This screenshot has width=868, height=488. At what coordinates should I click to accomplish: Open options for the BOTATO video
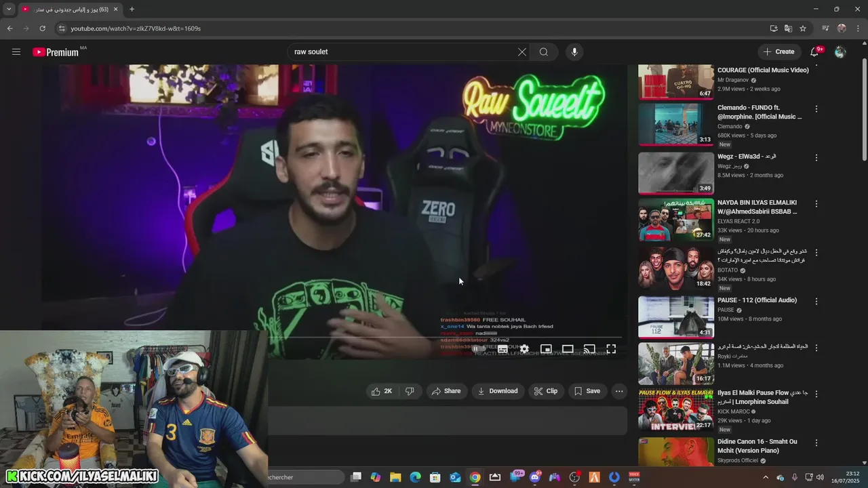pyautogui.click(x=816, y=252)
